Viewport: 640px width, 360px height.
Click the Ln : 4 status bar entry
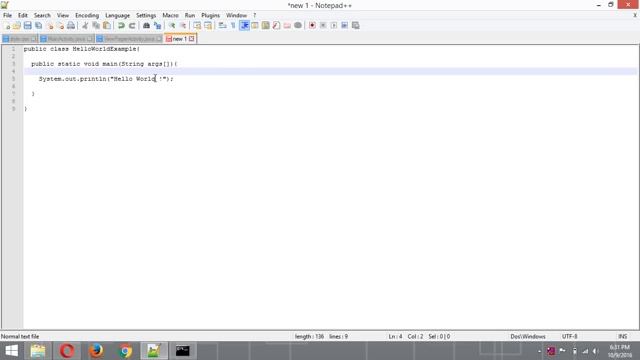click(x=395, y=337)
